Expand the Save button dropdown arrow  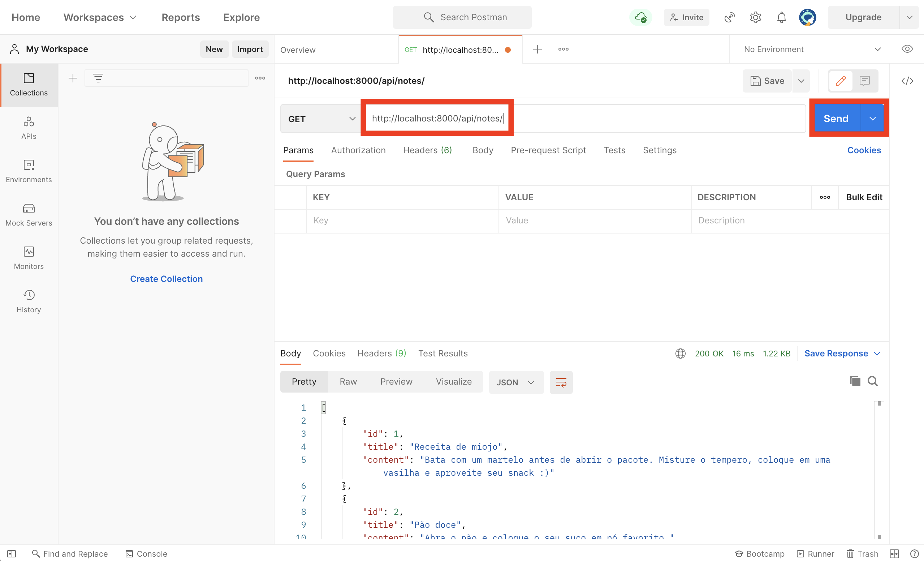(x=800, y=81)
